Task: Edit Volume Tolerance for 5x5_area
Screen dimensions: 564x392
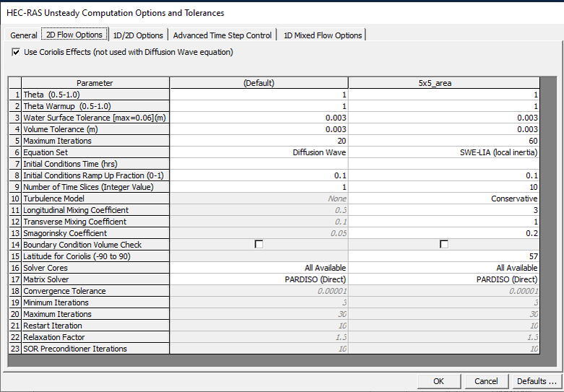Action: click(444, 129)
